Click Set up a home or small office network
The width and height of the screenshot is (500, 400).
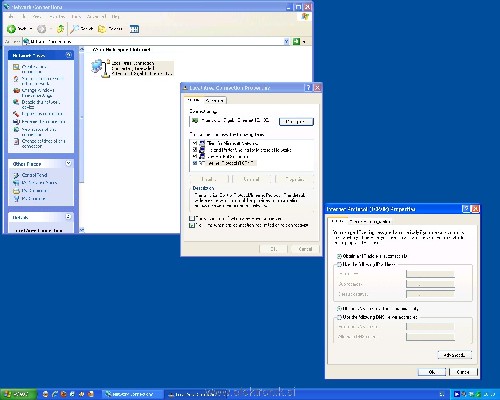point(39,81)
